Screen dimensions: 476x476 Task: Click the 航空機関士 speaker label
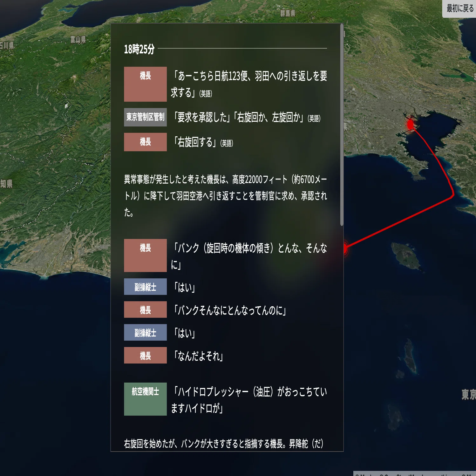click(145, 399)
